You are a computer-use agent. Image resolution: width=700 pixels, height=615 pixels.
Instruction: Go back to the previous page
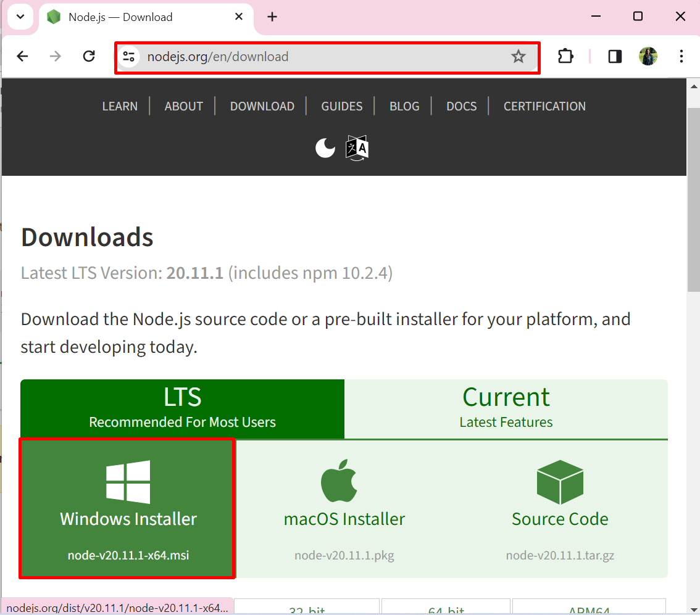pyautogui.click(x=22, y=56)
